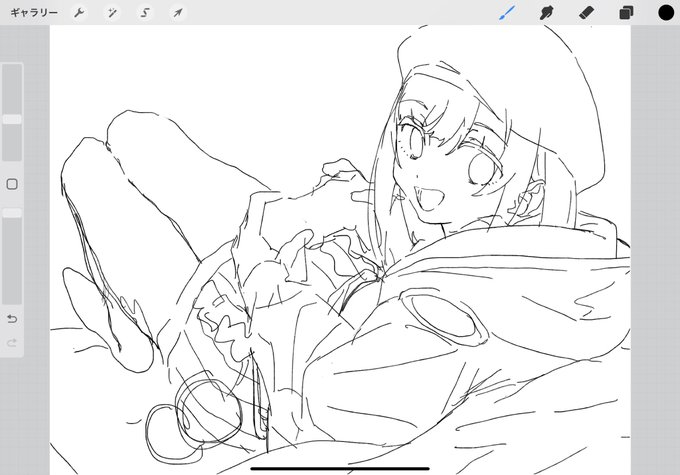This screenshot has width=680, height=475.
Task: Undo the last stroke
Action: pyautogui.click(x=12, y=319)
